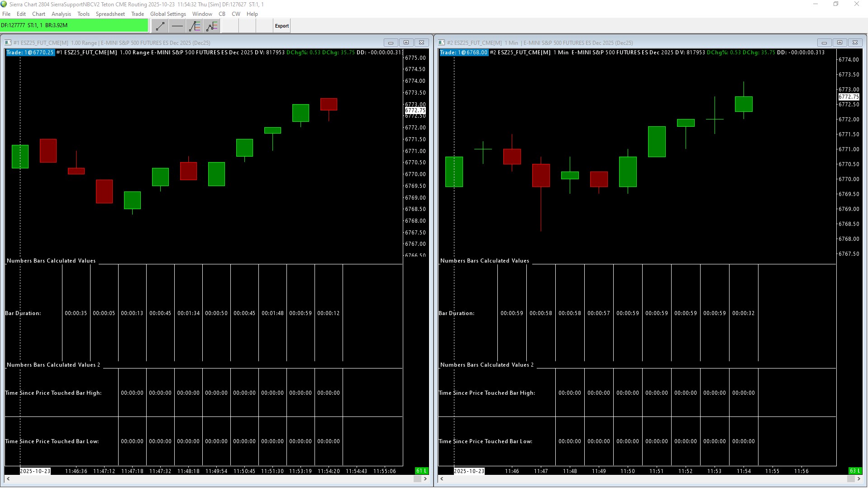Click the 2025-10-23 date label in chart #2

click(469, 471)
